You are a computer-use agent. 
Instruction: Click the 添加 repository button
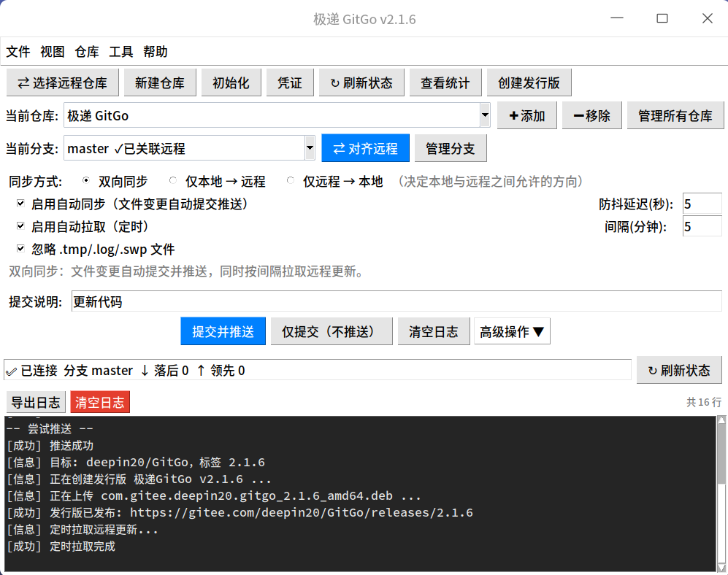tap(527, 115)
